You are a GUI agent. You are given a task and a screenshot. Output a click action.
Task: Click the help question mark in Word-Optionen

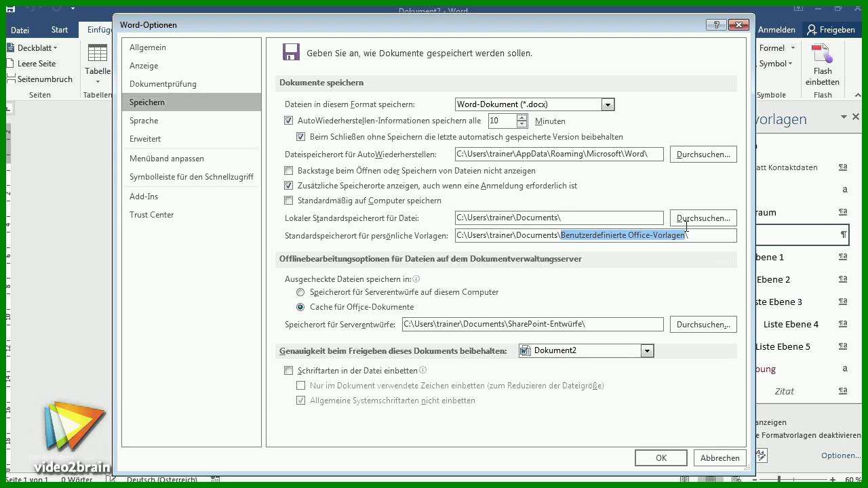pos(715,24)
